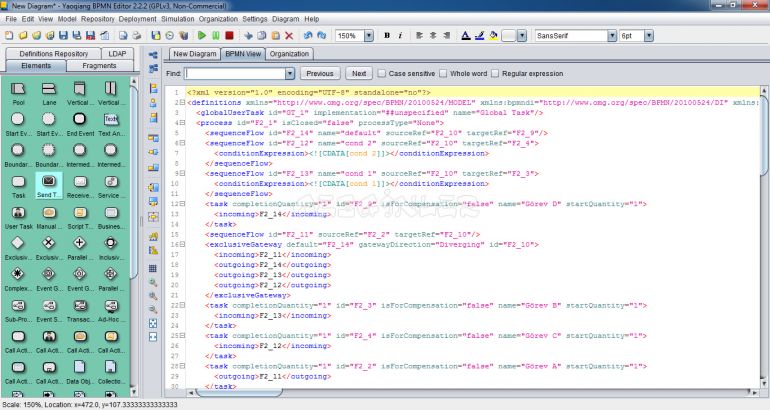Viewport: 770px width, 410px height.
Task: Switch to the Organization tab
Action: pos(289,54)
